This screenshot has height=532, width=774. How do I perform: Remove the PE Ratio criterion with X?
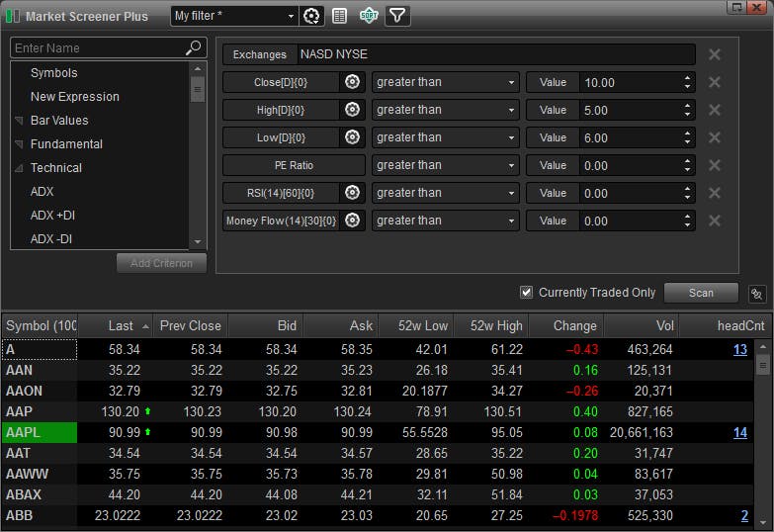715,165
